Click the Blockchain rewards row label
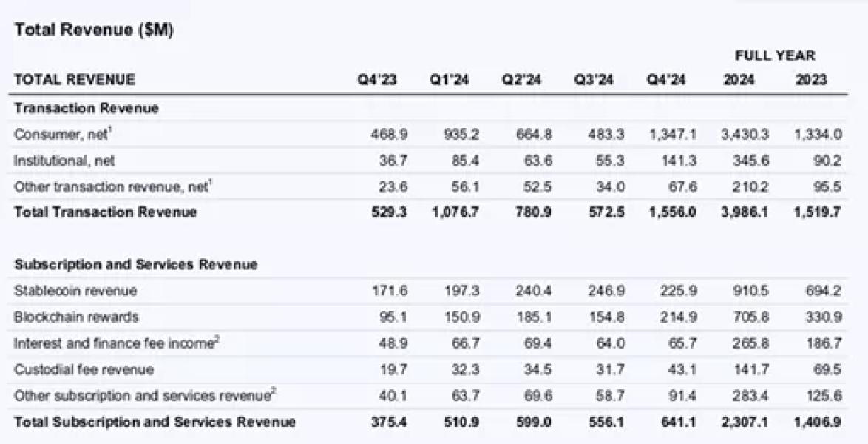868x444 pixels. 76,317
